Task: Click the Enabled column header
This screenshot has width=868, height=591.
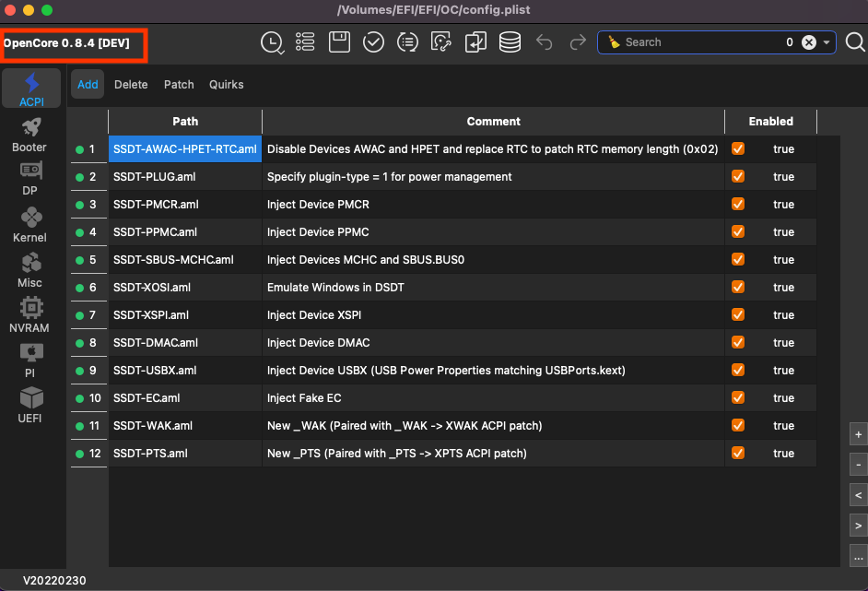Action: pos(770,122)
